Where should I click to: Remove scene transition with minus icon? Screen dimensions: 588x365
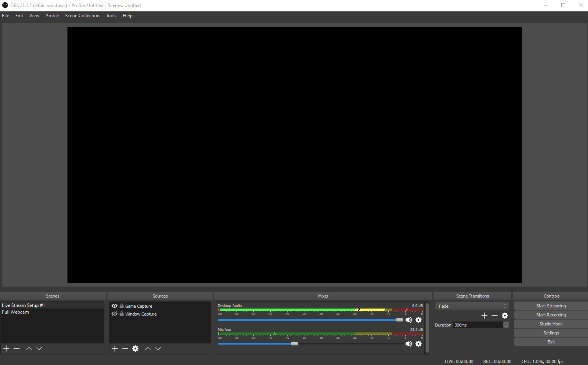pyautogui.click(x=495, y=316)
